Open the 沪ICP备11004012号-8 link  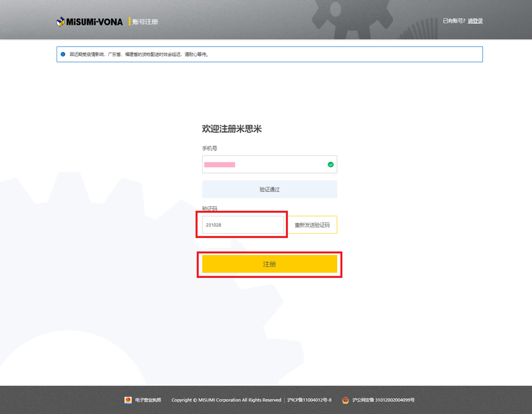click(309, 400)
